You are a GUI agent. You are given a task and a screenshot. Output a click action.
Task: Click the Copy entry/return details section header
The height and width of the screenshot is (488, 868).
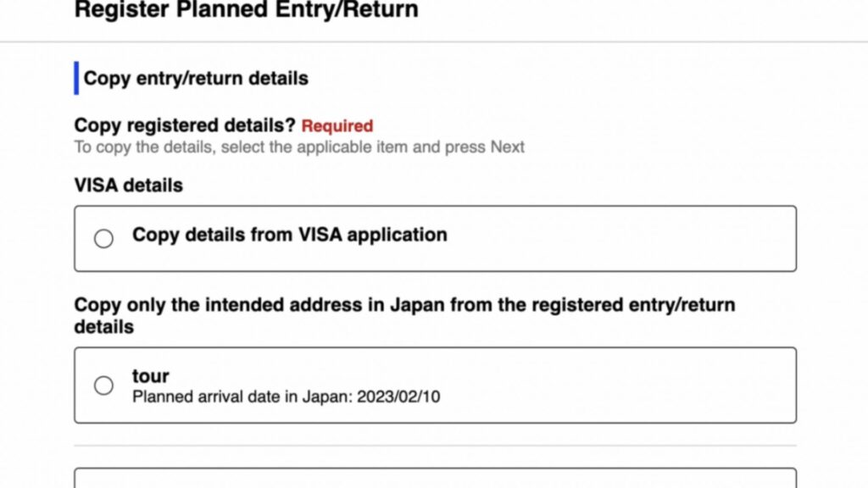(x=195, y=78)
